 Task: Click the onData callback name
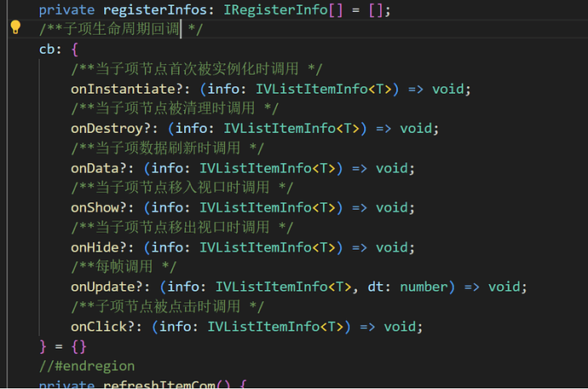coord(95,168)
